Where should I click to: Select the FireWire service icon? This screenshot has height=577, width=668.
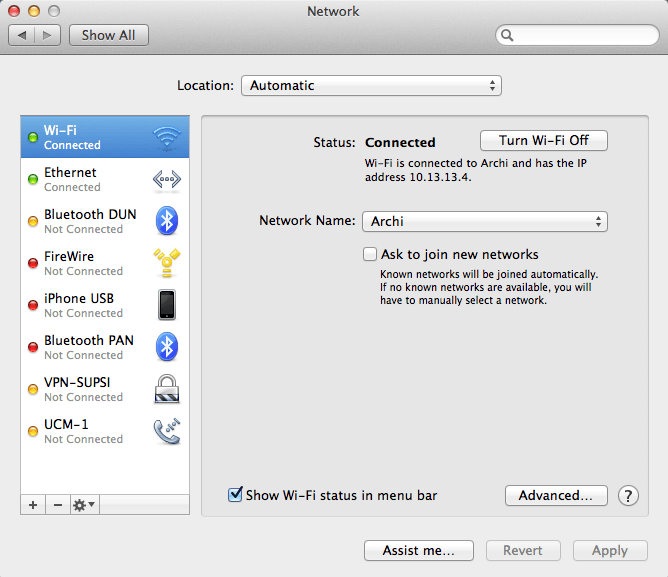pos(166,263)
